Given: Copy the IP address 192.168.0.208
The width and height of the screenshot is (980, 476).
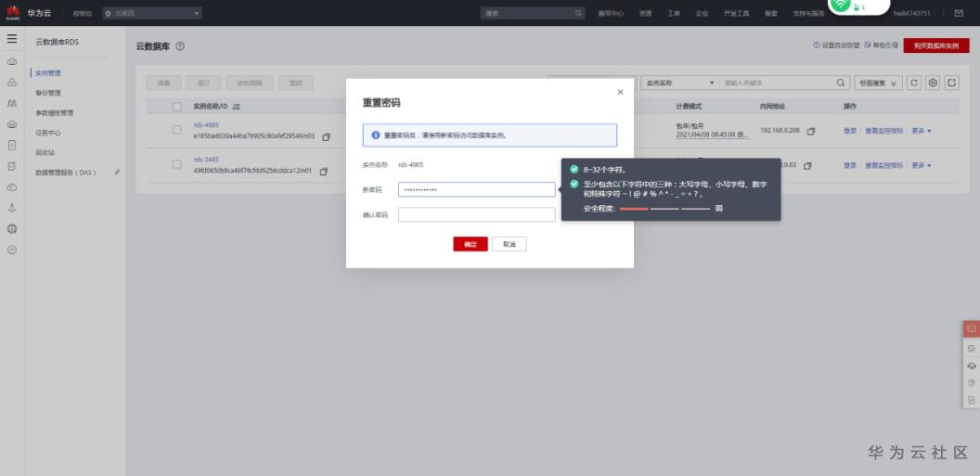Looking at the screenshot, I should tap(811, 131).
